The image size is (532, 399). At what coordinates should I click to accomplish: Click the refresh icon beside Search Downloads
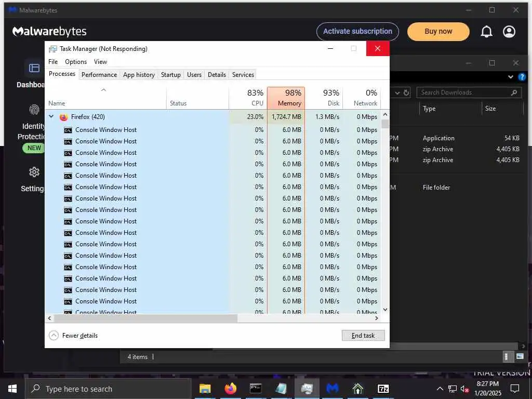point(406,92)
